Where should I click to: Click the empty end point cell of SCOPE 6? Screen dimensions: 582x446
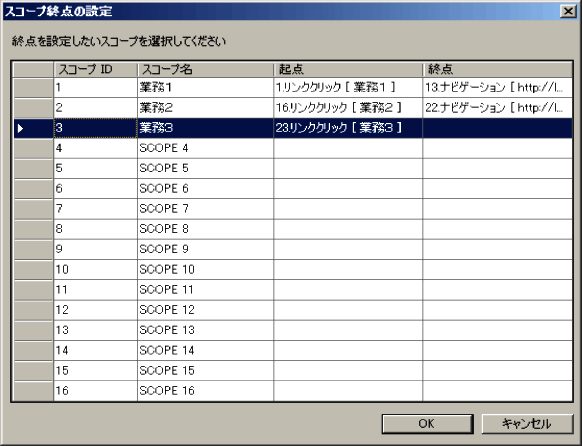click(x=498, y=189)
